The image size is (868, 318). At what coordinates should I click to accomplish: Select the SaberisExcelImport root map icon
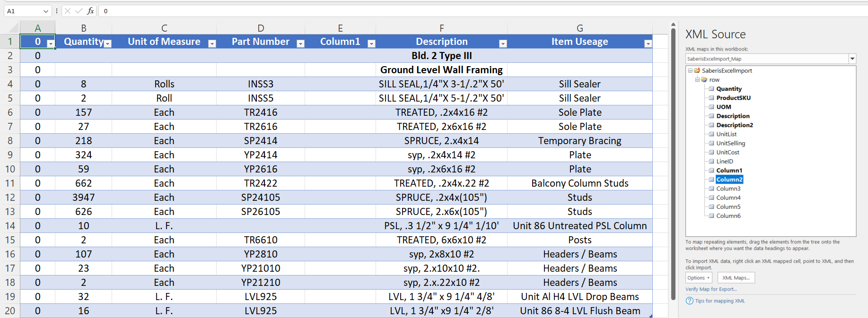click(697, 70)
